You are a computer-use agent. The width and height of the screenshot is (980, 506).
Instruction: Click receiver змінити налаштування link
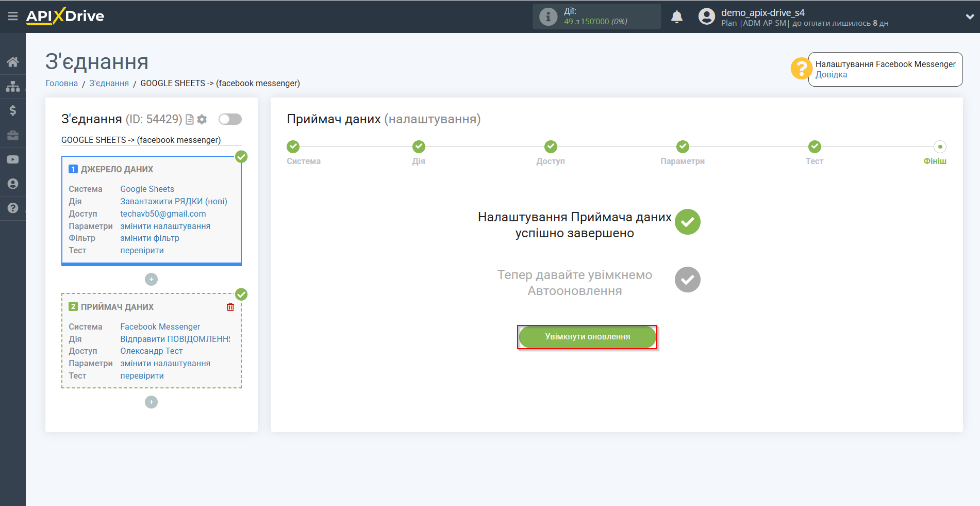[x=165, y=364]
